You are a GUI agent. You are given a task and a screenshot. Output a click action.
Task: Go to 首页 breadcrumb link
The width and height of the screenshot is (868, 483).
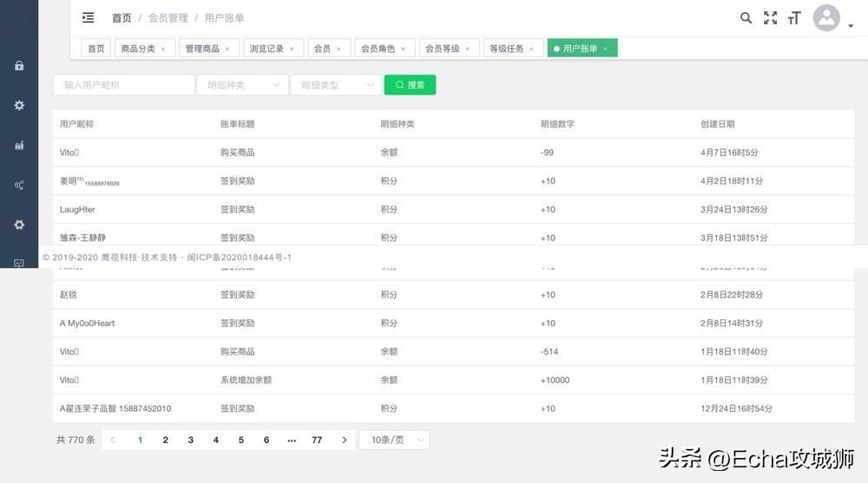click(122, 17)
